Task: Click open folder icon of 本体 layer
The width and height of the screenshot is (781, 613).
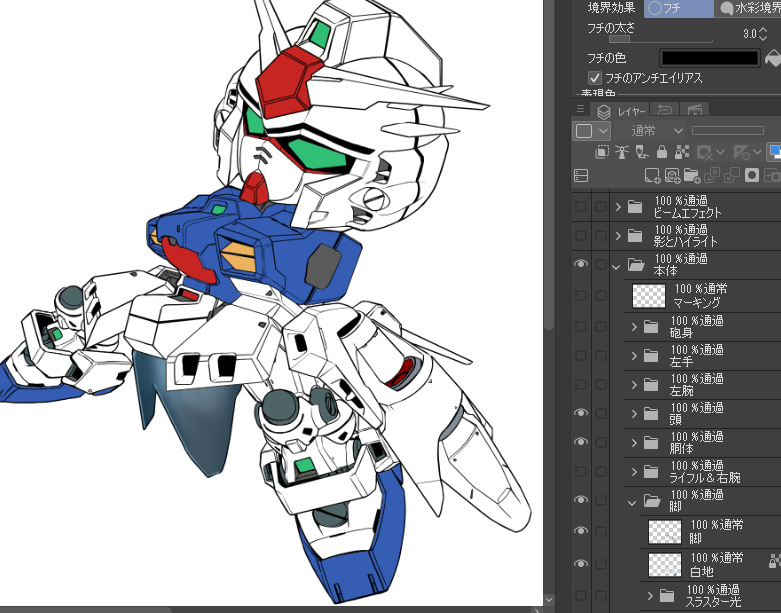Action: [636, 264]
